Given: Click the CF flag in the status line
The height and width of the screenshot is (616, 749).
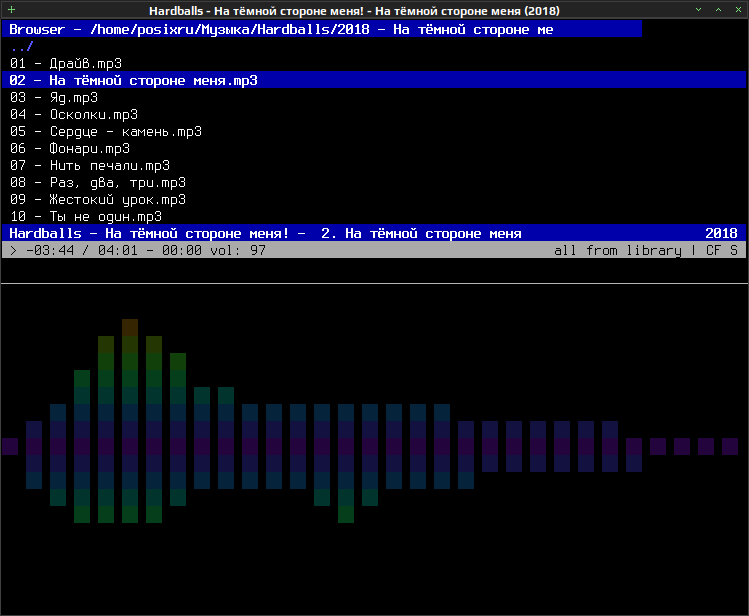Looking at the screenshot, I should click(714, 251).
